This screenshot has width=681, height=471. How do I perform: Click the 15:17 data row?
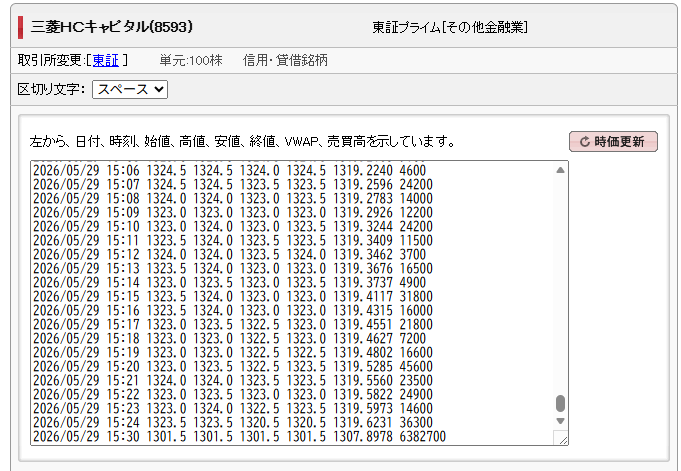233,324
